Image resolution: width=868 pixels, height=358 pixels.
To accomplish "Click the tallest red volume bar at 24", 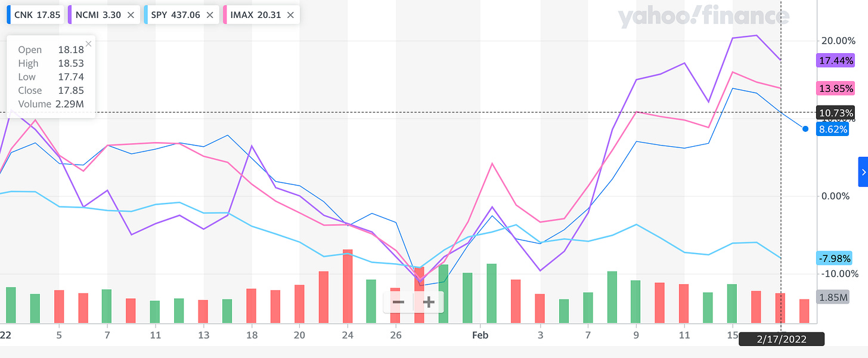I will click(348, 286).
